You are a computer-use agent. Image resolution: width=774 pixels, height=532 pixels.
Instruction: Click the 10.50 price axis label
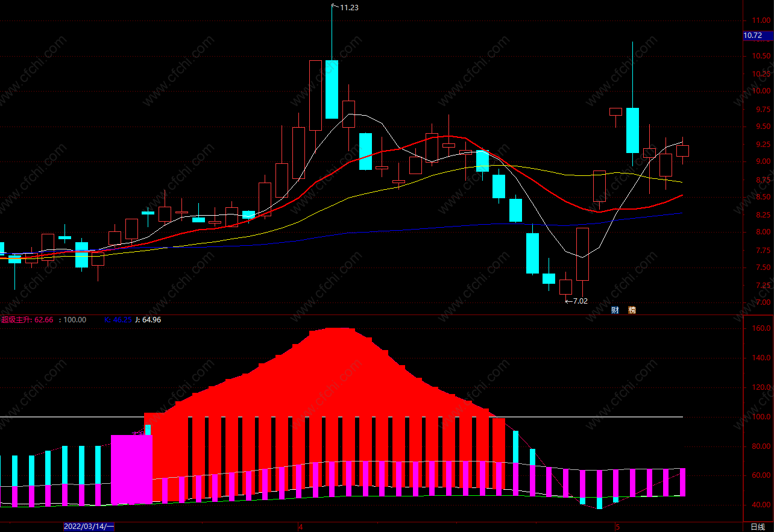762,56
